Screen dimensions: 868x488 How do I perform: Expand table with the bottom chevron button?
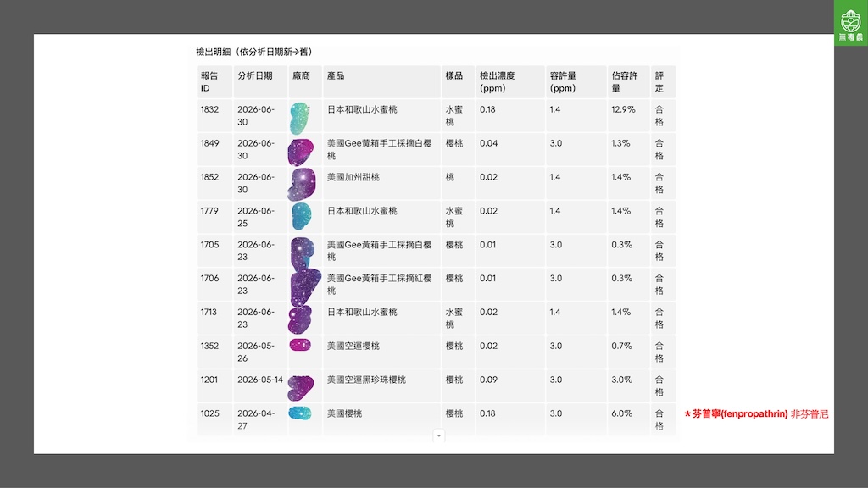tap(438, 435)
